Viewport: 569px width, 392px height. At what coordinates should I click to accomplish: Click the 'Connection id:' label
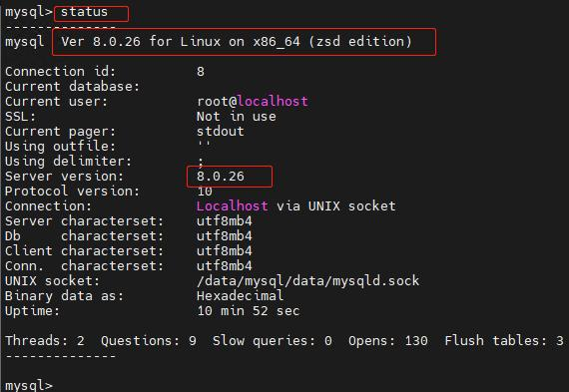60,72
